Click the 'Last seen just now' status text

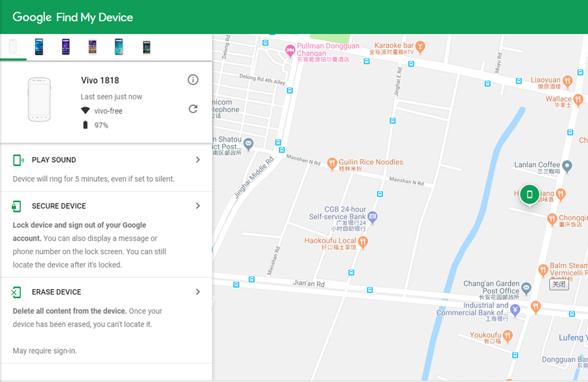(x=111, y=97)
